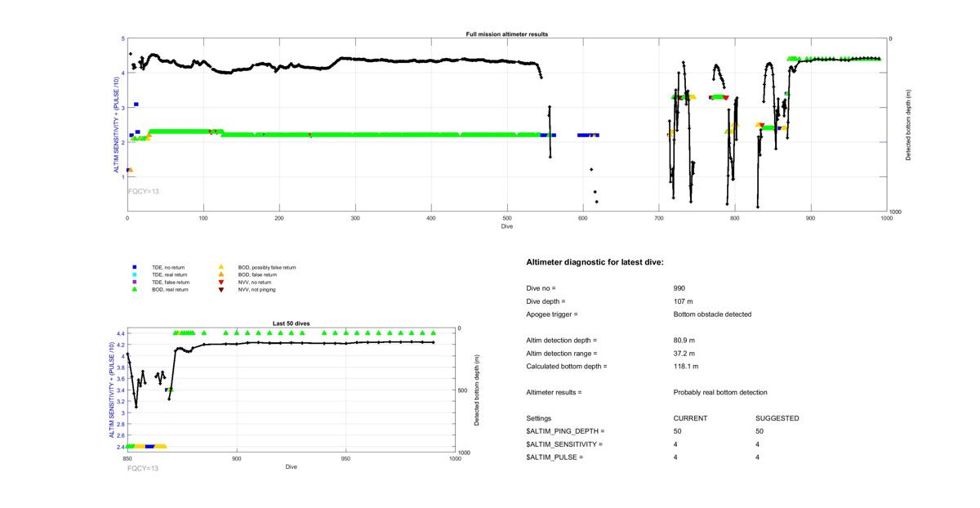The width and height of the screenshot is (980, 508).
Task: Click the green triangle beside 'BOD, real return'
Action: tap(134, 289)
